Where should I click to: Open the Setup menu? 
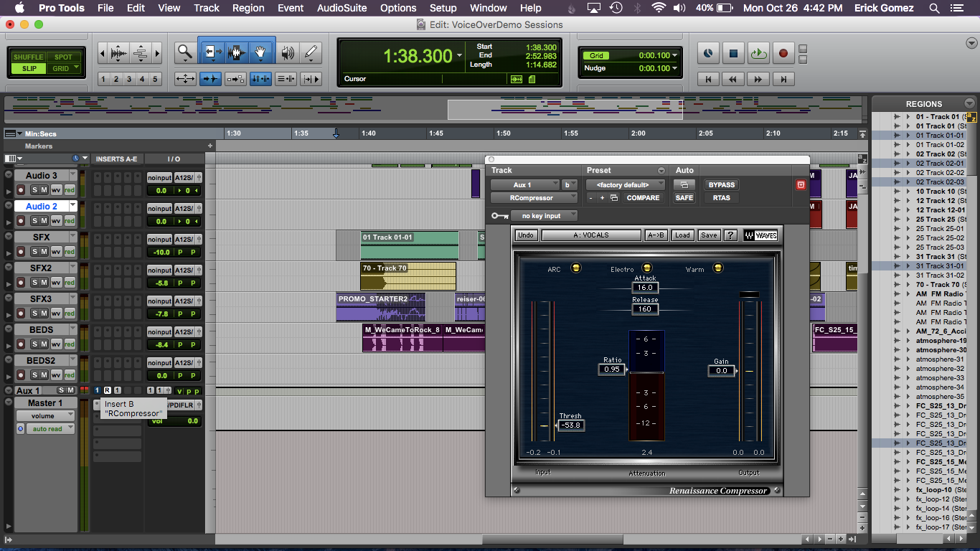click(x=443, y=8)
